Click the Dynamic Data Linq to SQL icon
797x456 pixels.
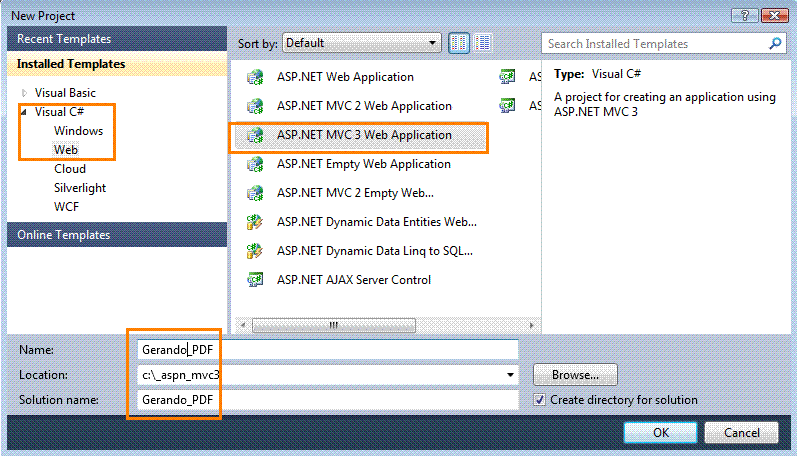tap(255, 251)
